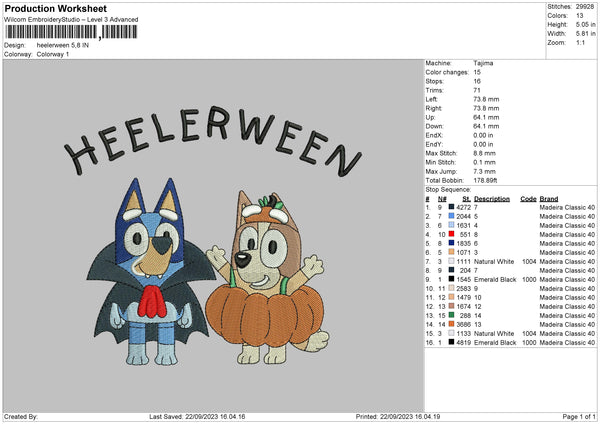Select the navy swatch with 1835 stitches
The width and height of the screenshot is (600, 424).
click(x=452, y=242)
